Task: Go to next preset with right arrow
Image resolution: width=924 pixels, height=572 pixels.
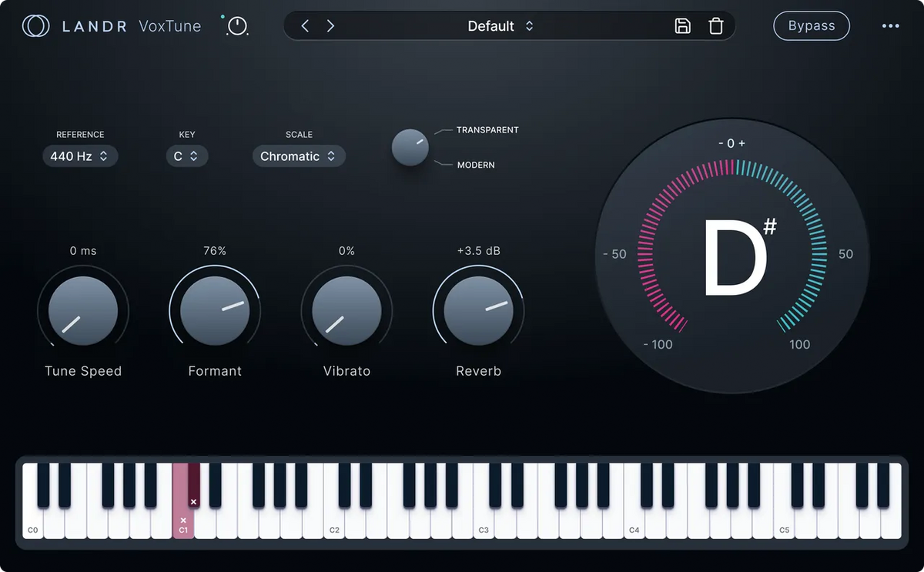Action: click(330, 25)
